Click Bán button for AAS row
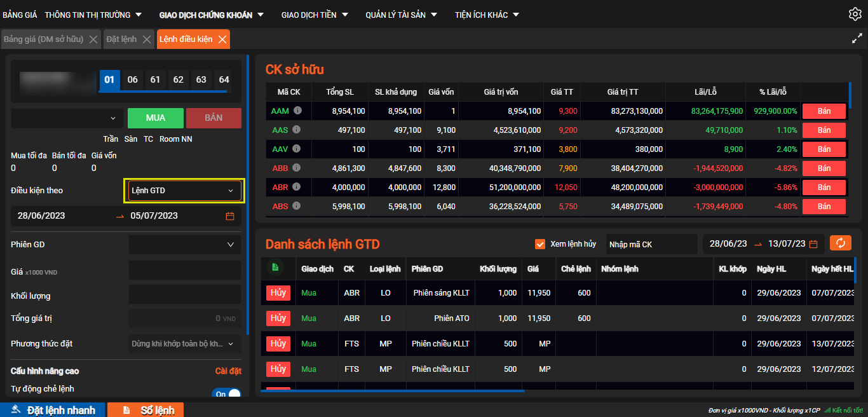 [x=824, y=130]
